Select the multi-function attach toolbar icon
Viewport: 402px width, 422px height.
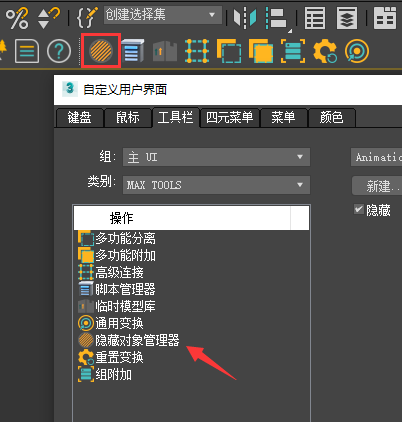261,51
